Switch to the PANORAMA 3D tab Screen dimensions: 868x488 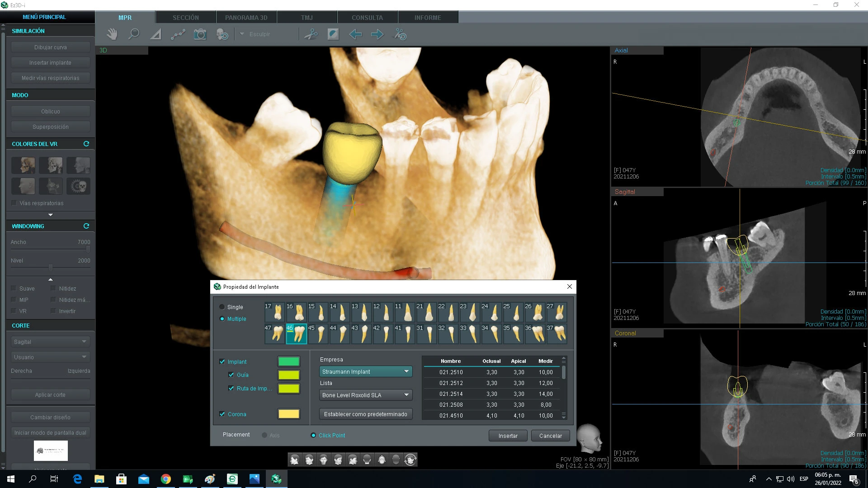click(246, 18)
